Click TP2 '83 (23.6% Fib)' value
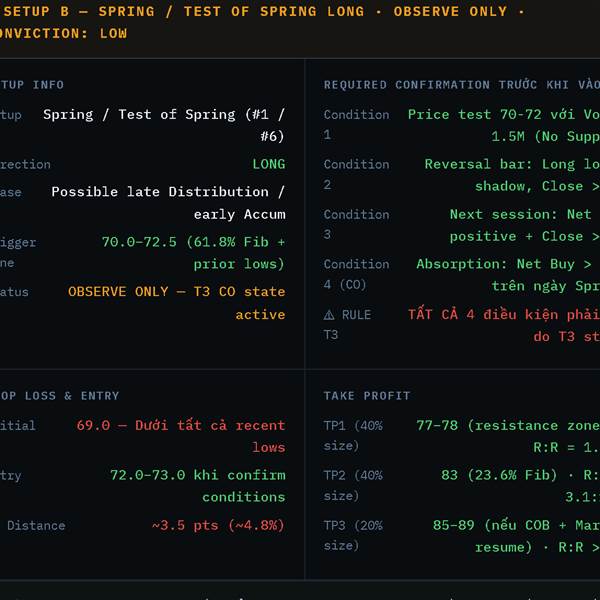The height and width of the screenshot is (600, 600). pyautogui.click(x=520, y=486)
